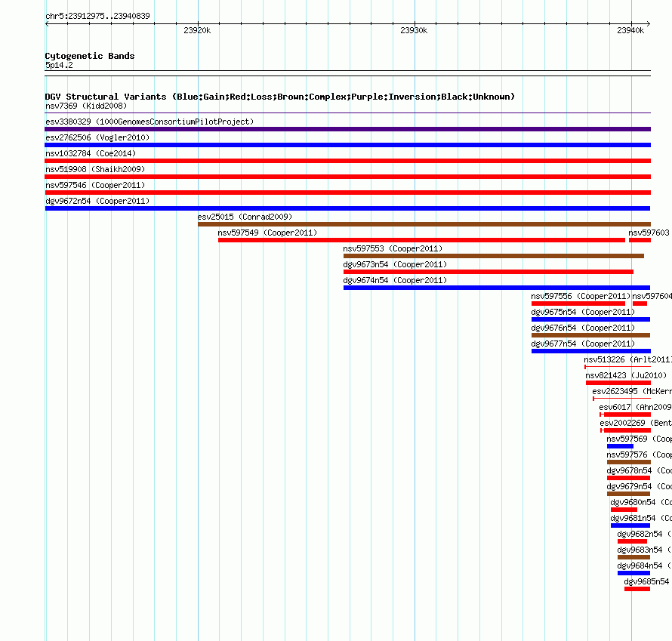This screenshot has height=641, width=672.
Task: Click the nsv519908 (Shaikh2009) label
Action: [x=95, y=169]
